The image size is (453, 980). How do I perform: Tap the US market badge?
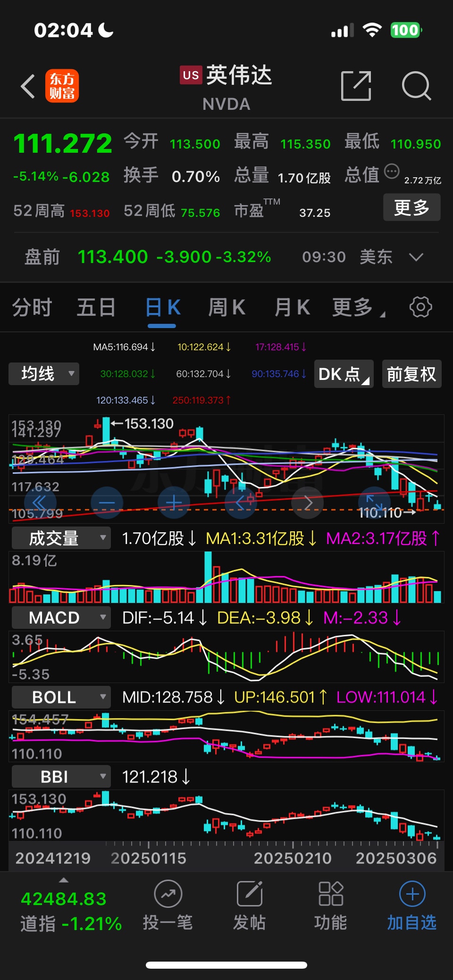(x=191, y=75)
